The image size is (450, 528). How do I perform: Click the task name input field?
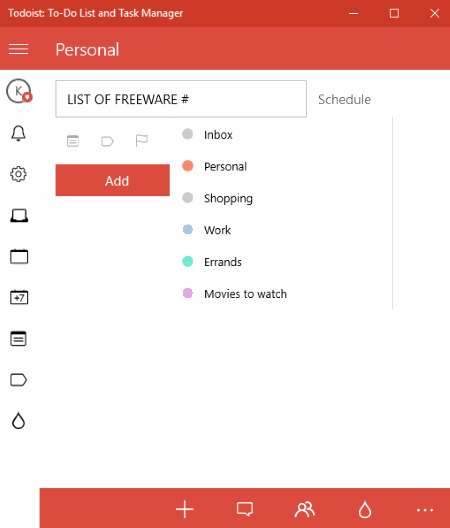[x=181, y=99]
